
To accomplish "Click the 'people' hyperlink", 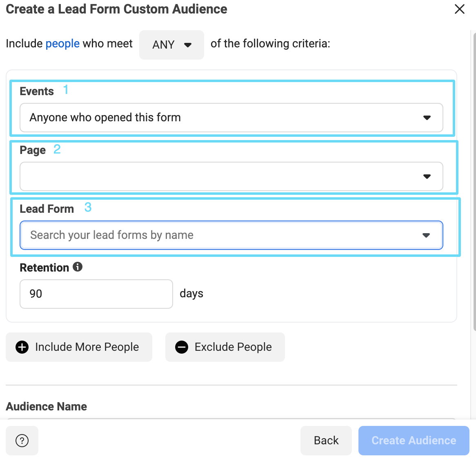I will (62, 43).
